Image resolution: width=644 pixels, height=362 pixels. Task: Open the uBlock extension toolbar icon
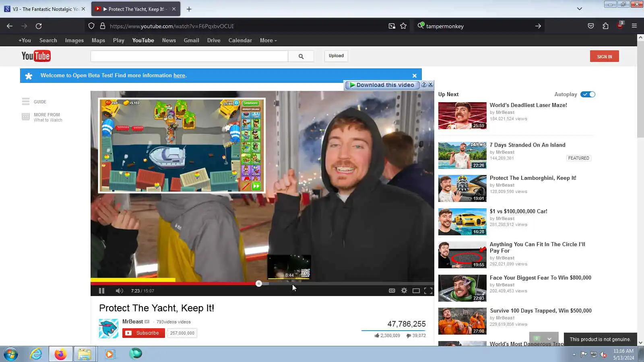click(620, 26)
